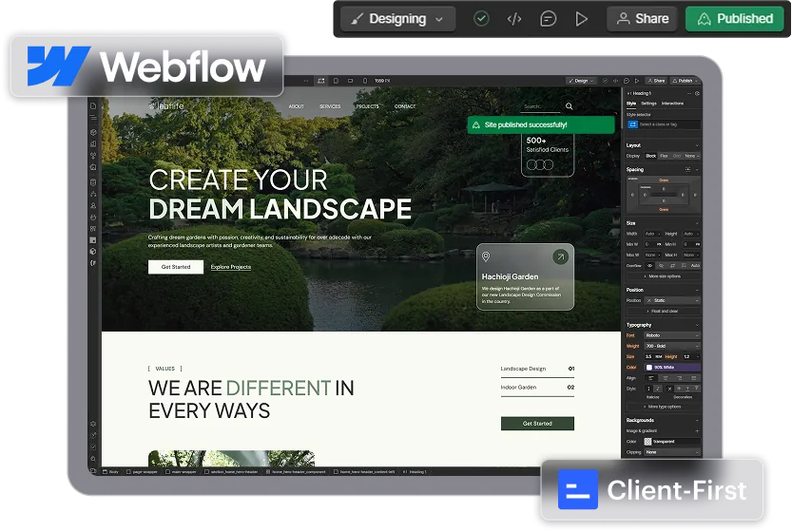
Task: Justify text alignment
Action: tap(693, 378)
